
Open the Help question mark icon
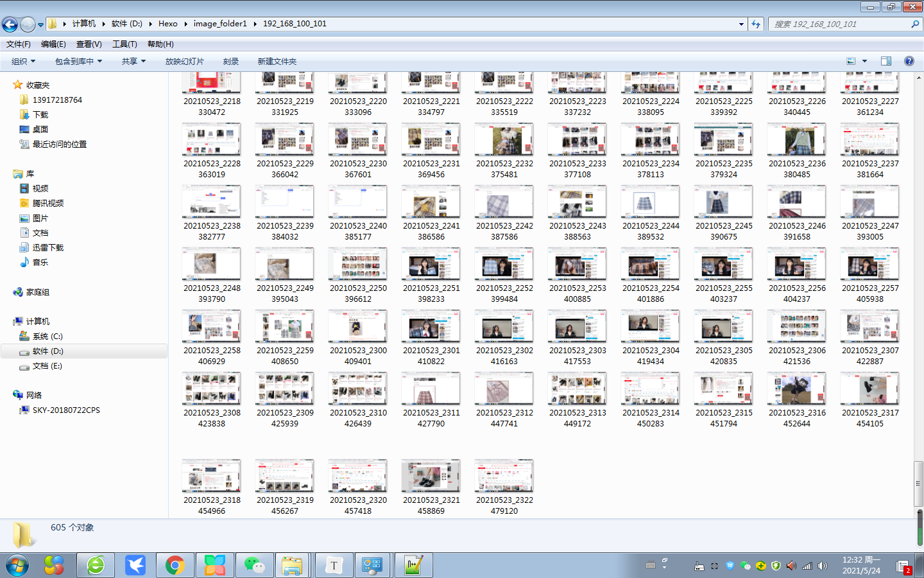click(x=909, y=61)
